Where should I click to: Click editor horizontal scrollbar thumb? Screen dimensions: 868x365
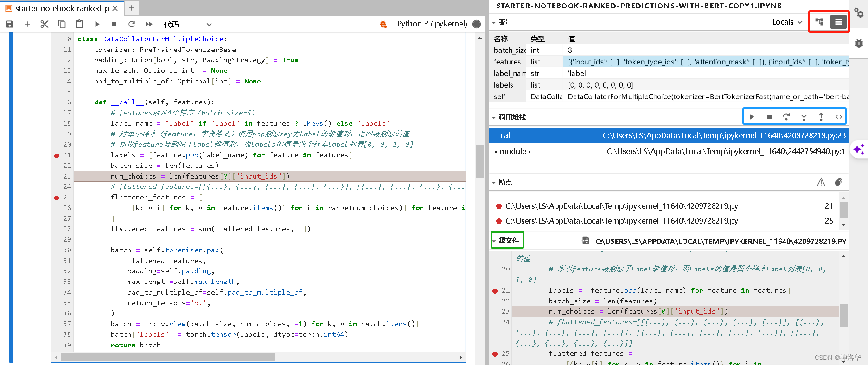point(168,357)
